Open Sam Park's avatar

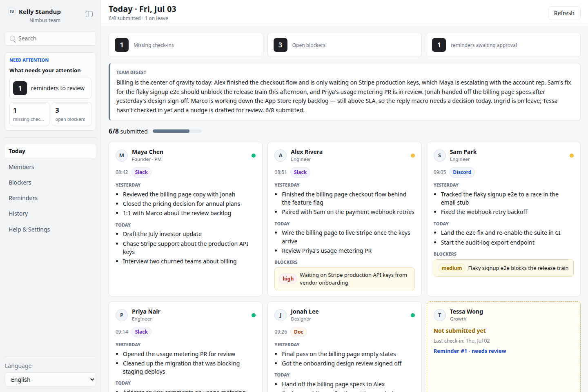click(440, 156)
